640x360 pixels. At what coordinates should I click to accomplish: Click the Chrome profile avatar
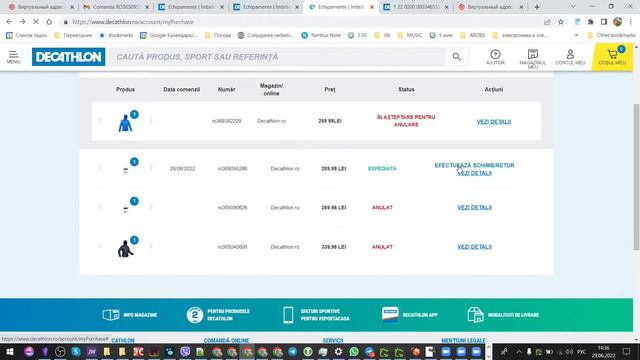tap(617, 22)
